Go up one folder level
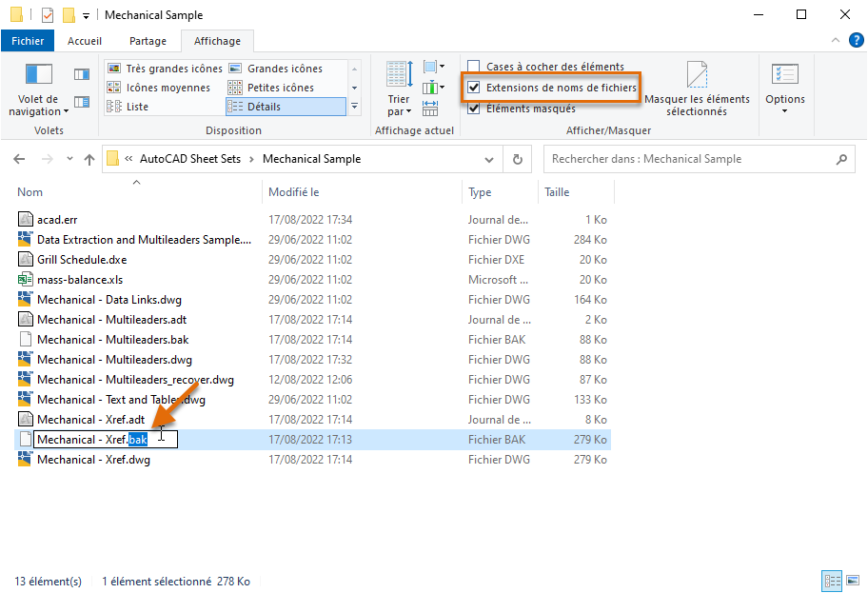 tap(89, 160)
